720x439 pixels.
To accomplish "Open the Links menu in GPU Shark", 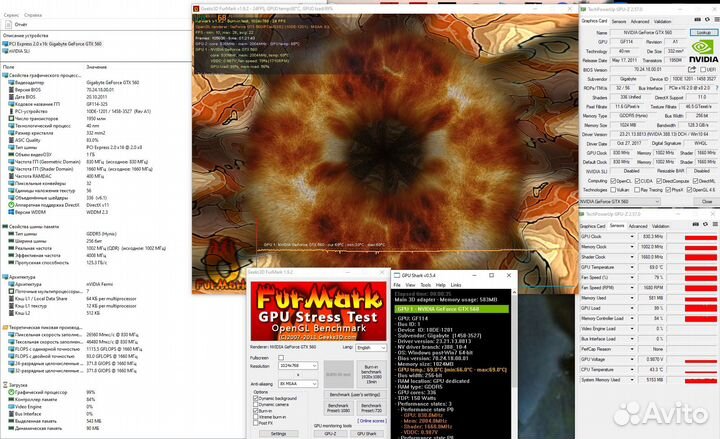I will click(x=456, y=285).
